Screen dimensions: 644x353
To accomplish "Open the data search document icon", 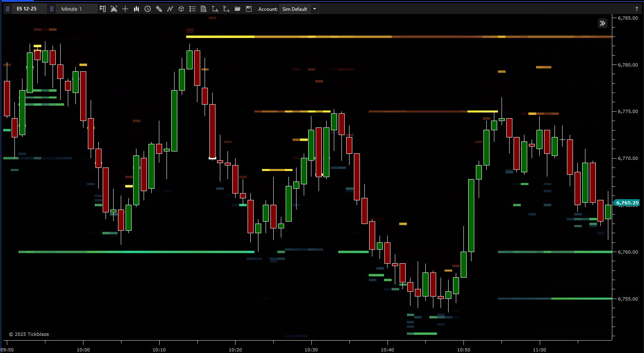I will (x=204, y=9).
